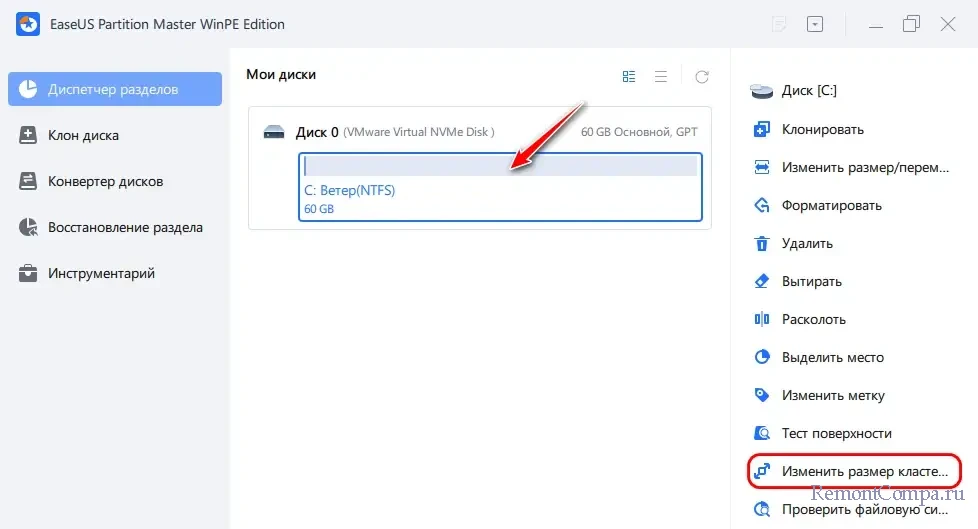
Task: Click the '60 GB Основной, GPT' text
Action: coord(639,132)
